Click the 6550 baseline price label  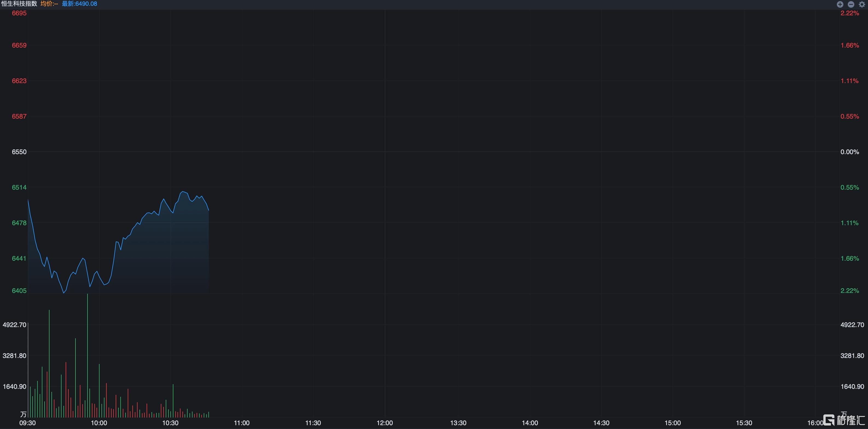click(x=19, y=152)
